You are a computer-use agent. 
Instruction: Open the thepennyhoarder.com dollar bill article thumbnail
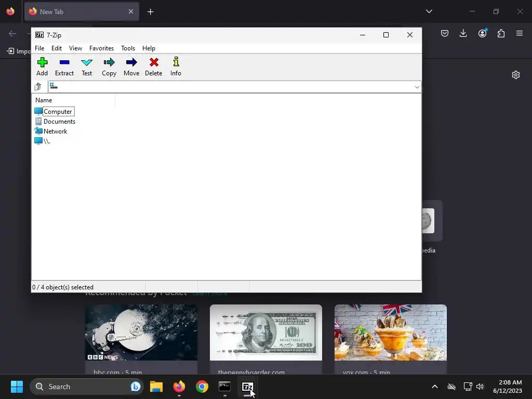point(266,332)
